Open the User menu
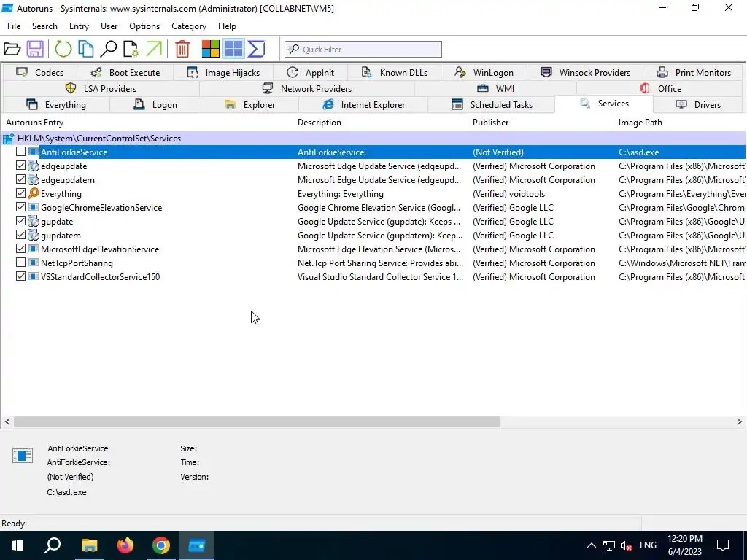 [109, 26]
